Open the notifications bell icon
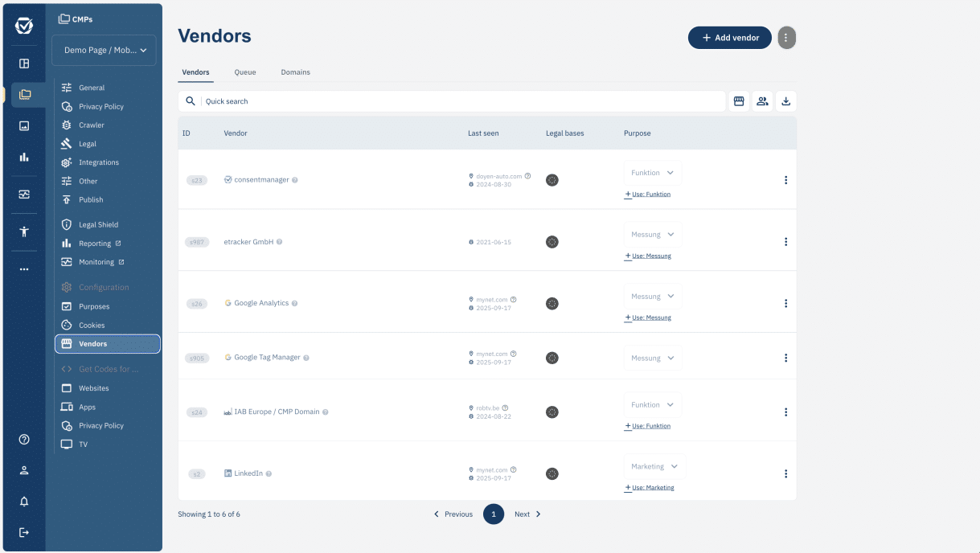This screenshot has height=553, width=980. pos(24,502)
